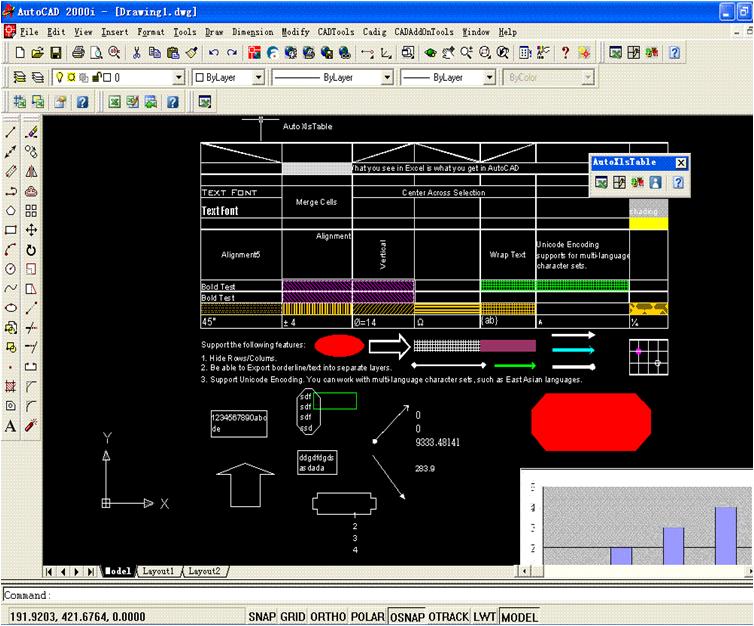Toggle SNAP mode in status bar
This screenshot has width=754, height=626.
[262, 616]
